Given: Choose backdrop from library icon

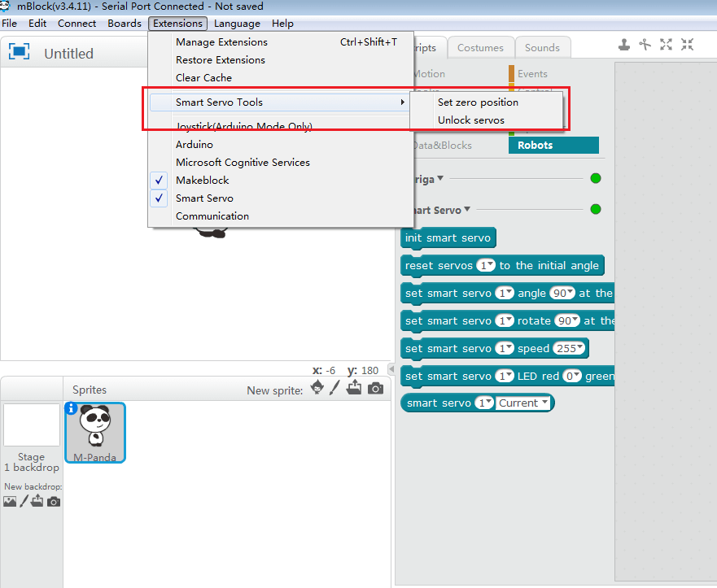Looking at the screenshot, I should pyautogui.click(x=10, y=501).
